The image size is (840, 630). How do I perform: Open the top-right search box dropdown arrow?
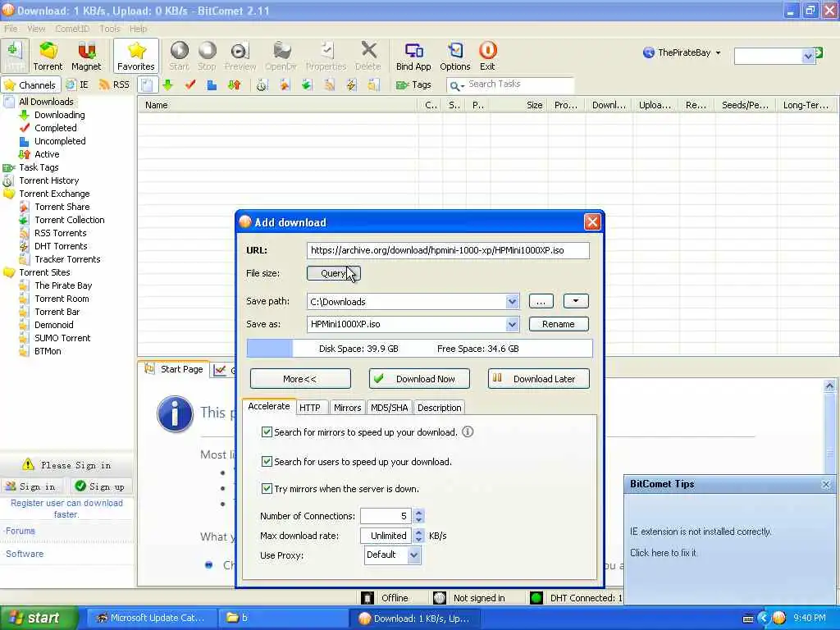point(808,56)
